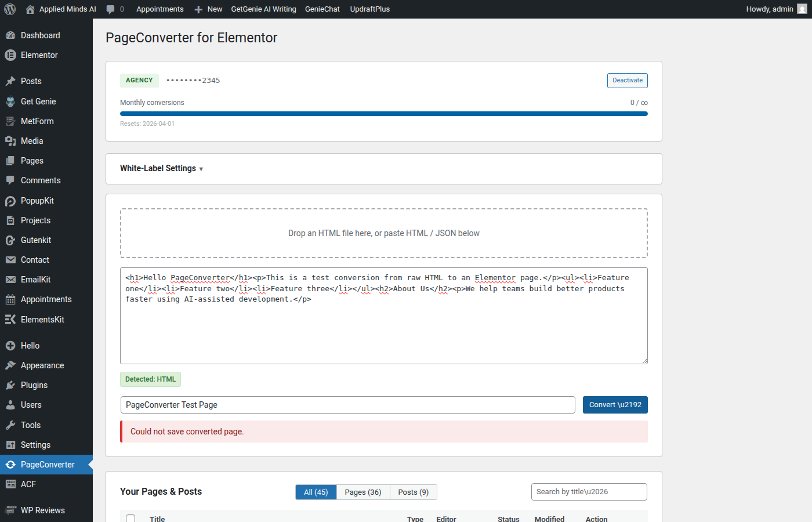Click the Gutenkit sidebar icon

tap(10, 240)
